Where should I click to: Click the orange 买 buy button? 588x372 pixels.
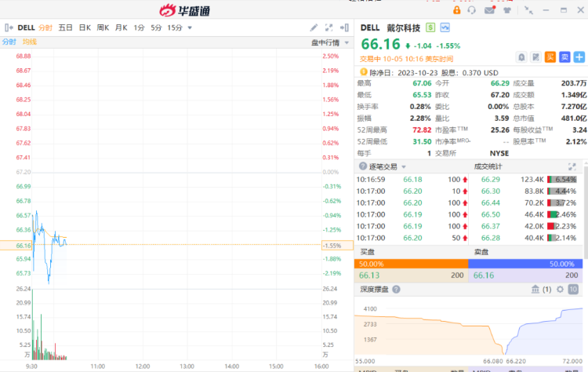point(550,57)
